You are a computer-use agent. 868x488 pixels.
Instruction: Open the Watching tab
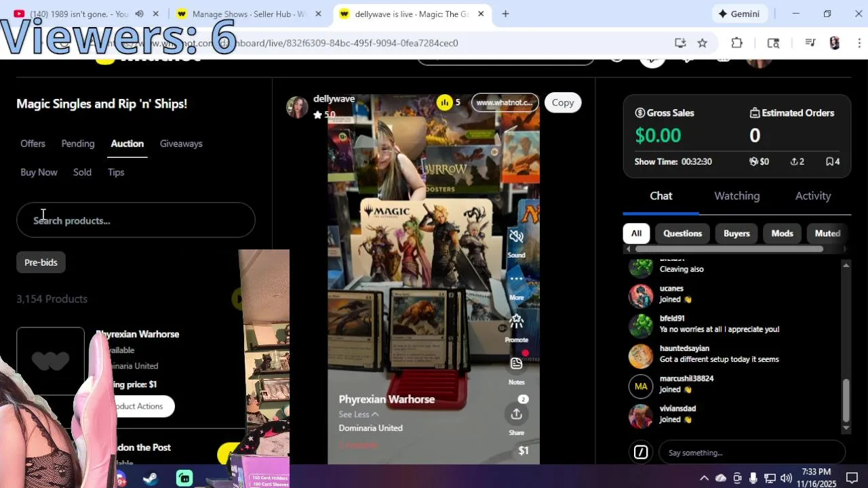[x=737, y=196]
